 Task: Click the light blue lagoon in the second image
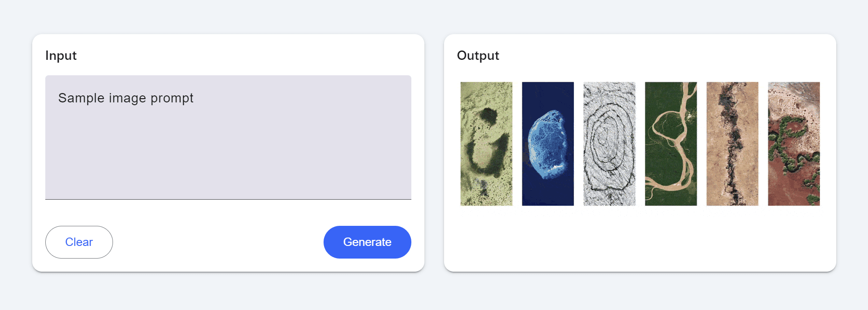pos(547,143)
